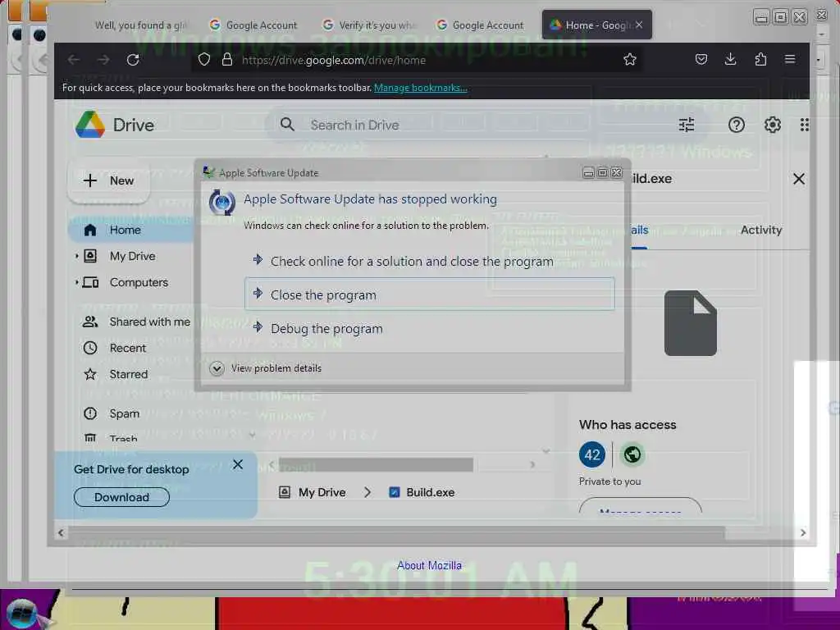Open My Drive in sidebar
Screen dimensions: 840x630
point(132,256)
